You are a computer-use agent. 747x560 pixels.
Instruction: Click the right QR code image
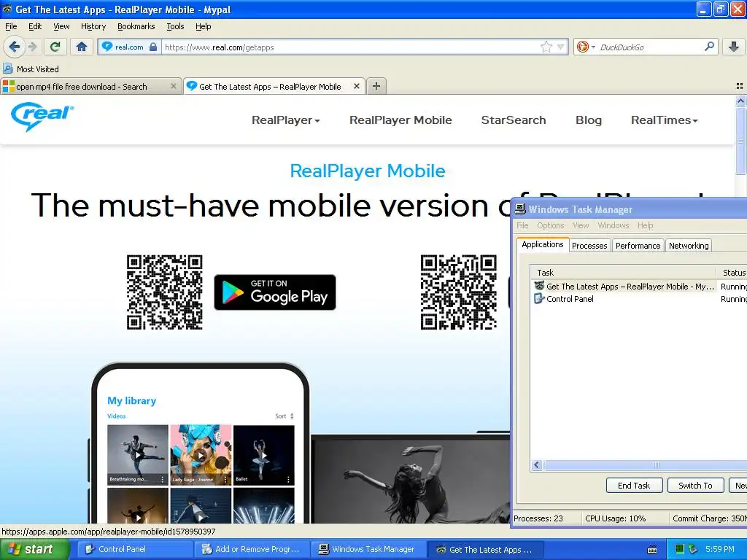point(458,292)
